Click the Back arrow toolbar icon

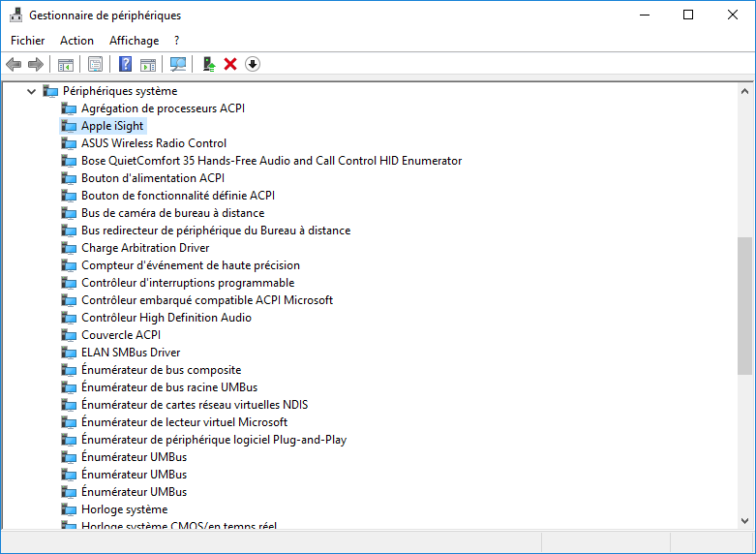pos(14,64)
